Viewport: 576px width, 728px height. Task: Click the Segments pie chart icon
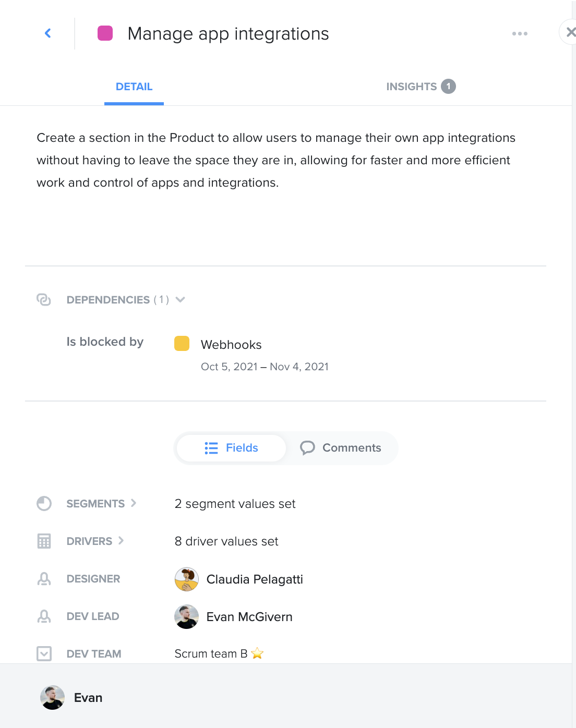44,503
